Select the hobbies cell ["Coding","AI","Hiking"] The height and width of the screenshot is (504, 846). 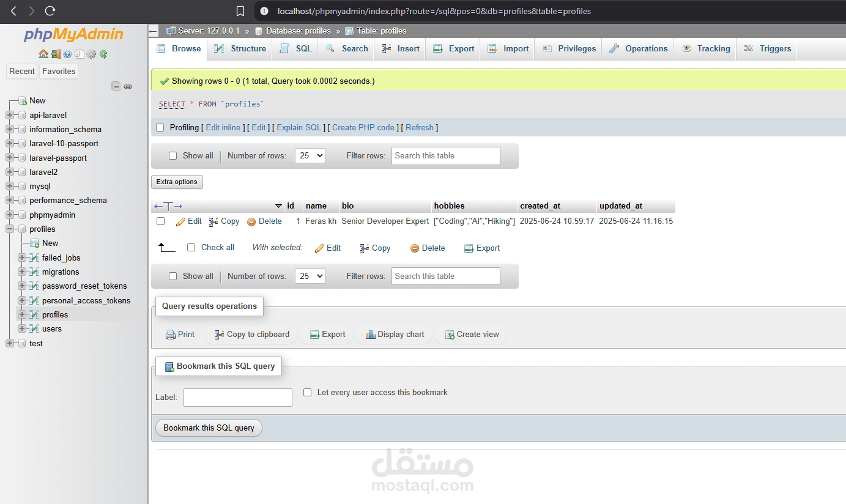(474, 221)
